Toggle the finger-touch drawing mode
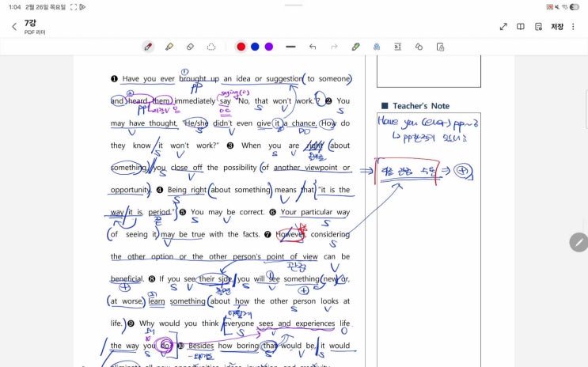This screenshot has height=367, width=588. [x=377, y=47]
